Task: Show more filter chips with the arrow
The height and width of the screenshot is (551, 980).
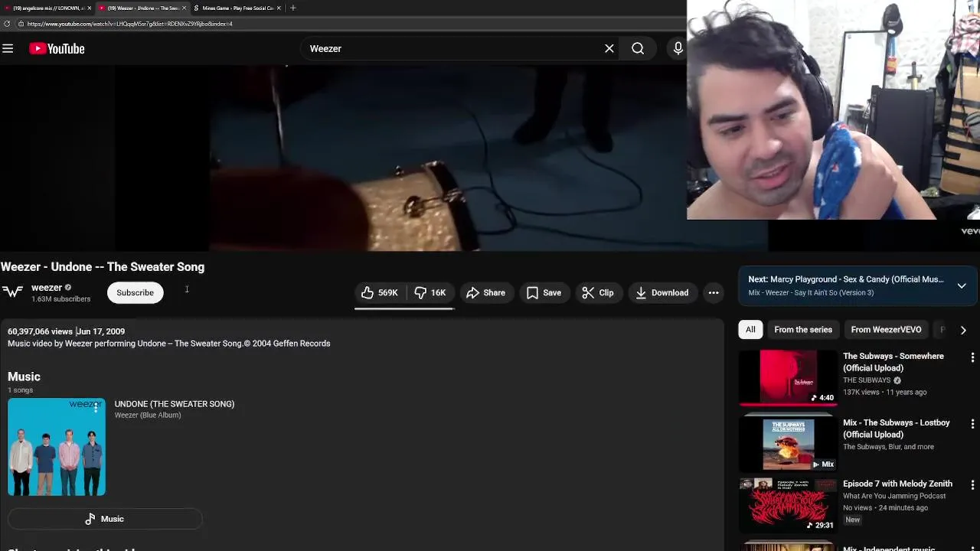Action: pos(963,330)
